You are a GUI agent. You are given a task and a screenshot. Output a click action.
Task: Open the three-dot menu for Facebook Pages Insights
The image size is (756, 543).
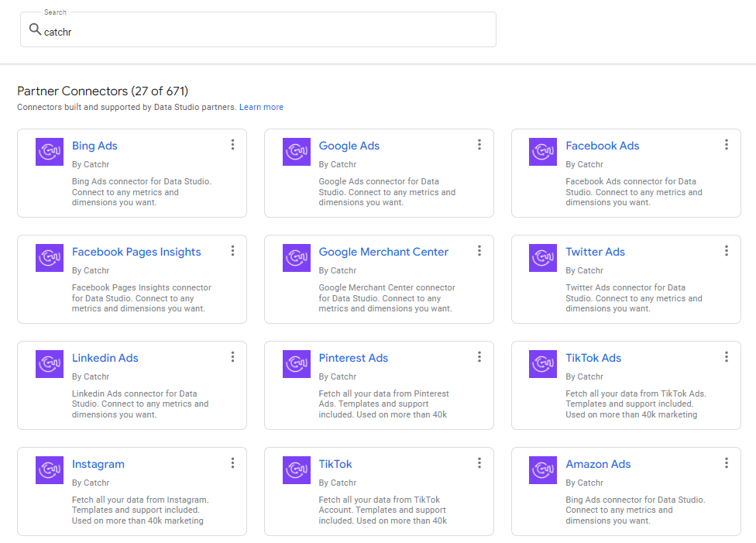coord(232,250)
